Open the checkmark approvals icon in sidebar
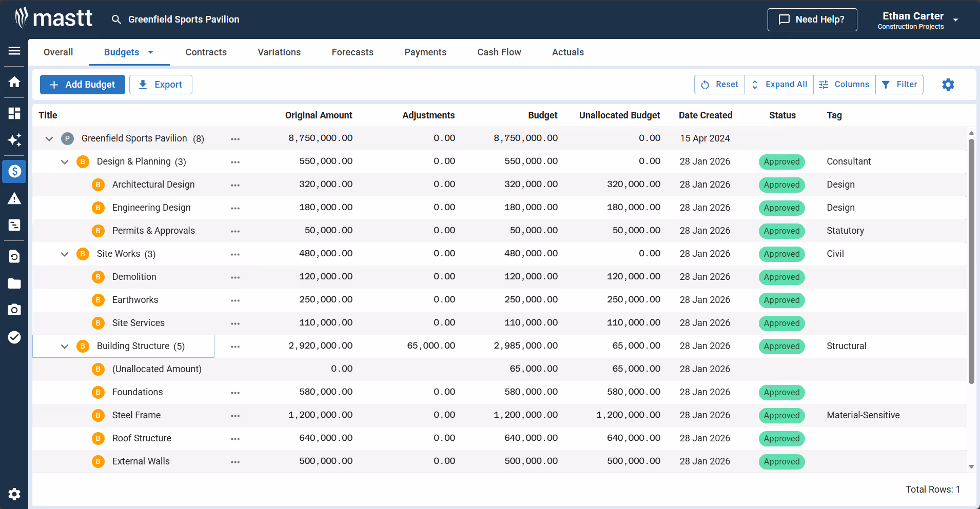The image size is (980, 509). click(14, 337)
